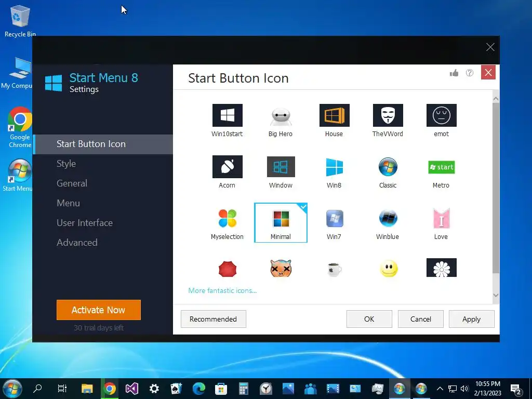
Task: Open the Calculator from the taskbar
Action: click(243, 389)
